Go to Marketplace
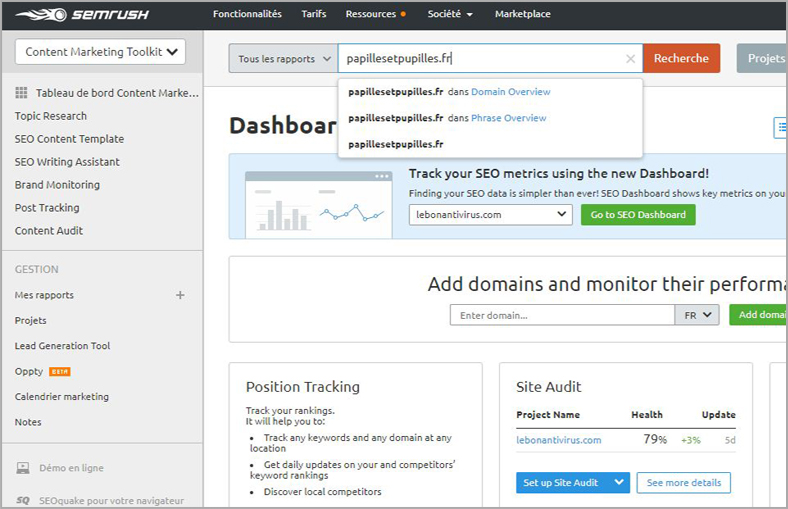Image resolution: width=788 pixels, height=509 pixels. click(x=523, y=14)
